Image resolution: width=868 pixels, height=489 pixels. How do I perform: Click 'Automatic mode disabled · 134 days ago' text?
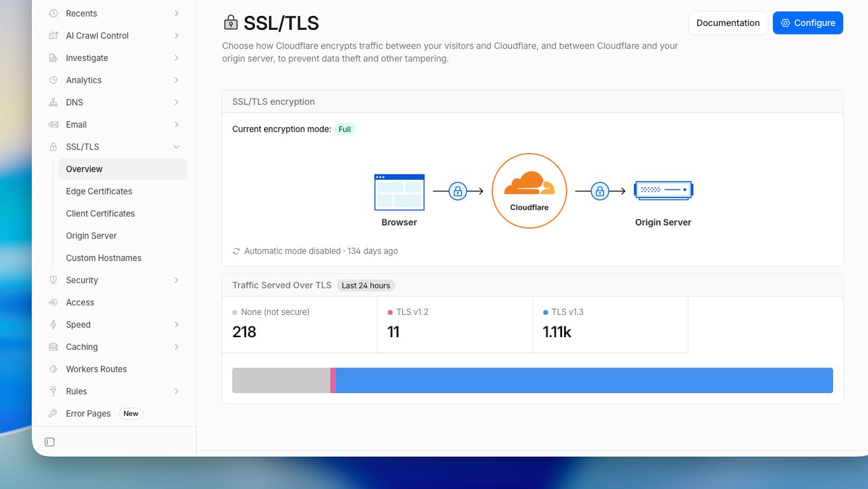click(x=321, y=251)
